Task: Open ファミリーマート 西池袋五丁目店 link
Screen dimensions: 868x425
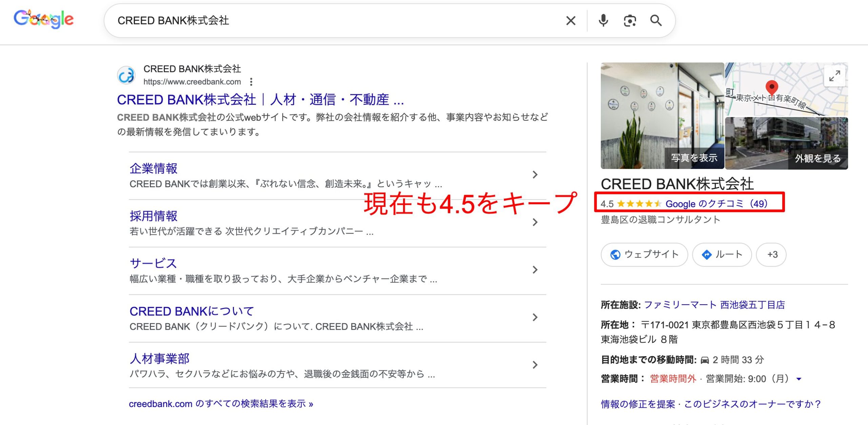Action: [x=714, y=305]
